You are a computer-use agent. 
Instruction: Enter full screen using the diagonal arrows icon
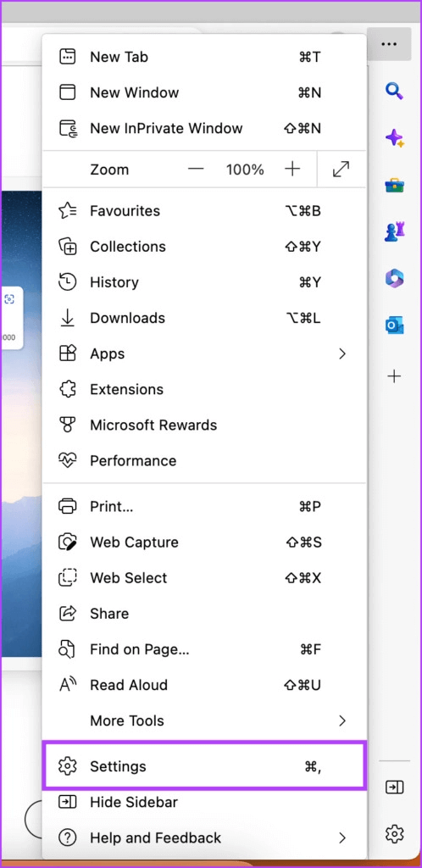click(341, 170)
